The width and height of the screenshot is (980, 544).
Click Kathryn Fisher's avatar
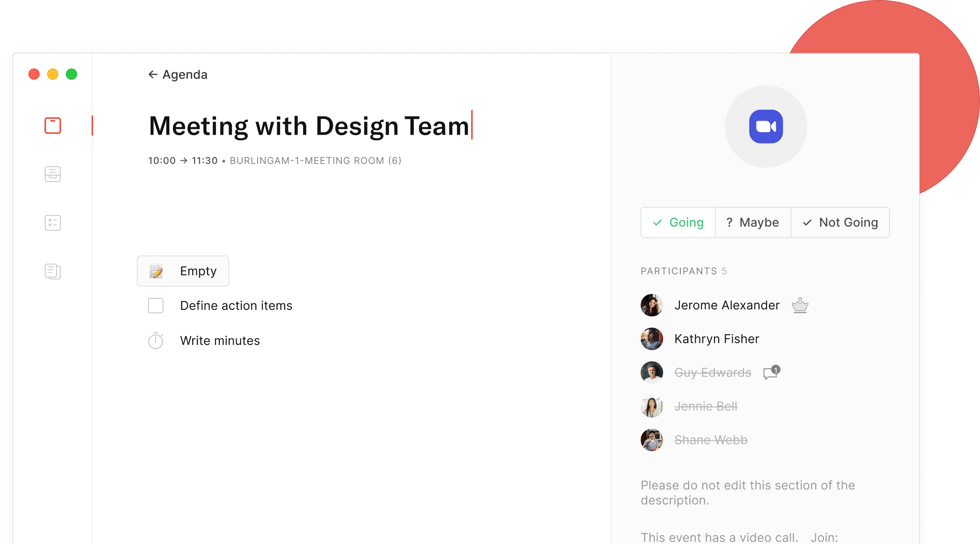click(652, 339)
